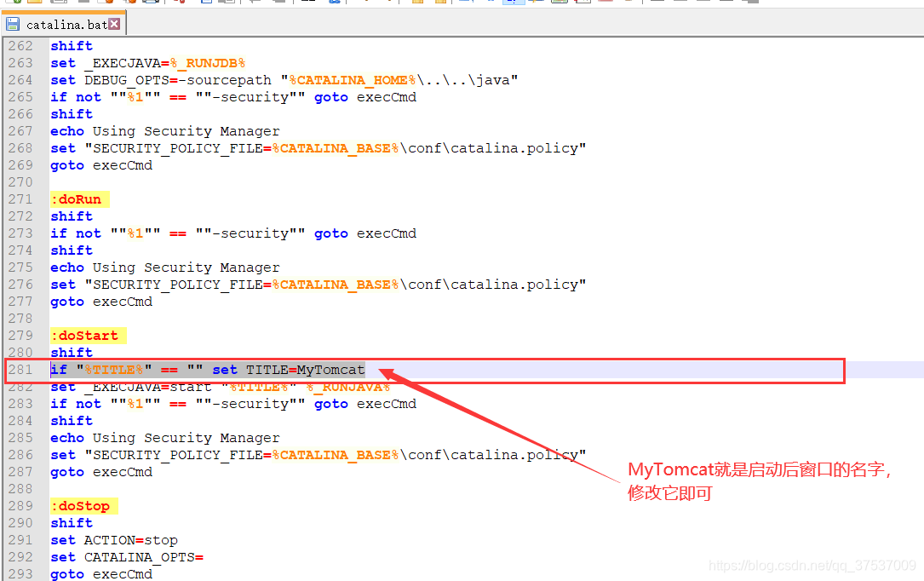Click 'echo Using Security Manager' on line 285
This screenshot has height=581, width=924.
click(x=165, y=438)
